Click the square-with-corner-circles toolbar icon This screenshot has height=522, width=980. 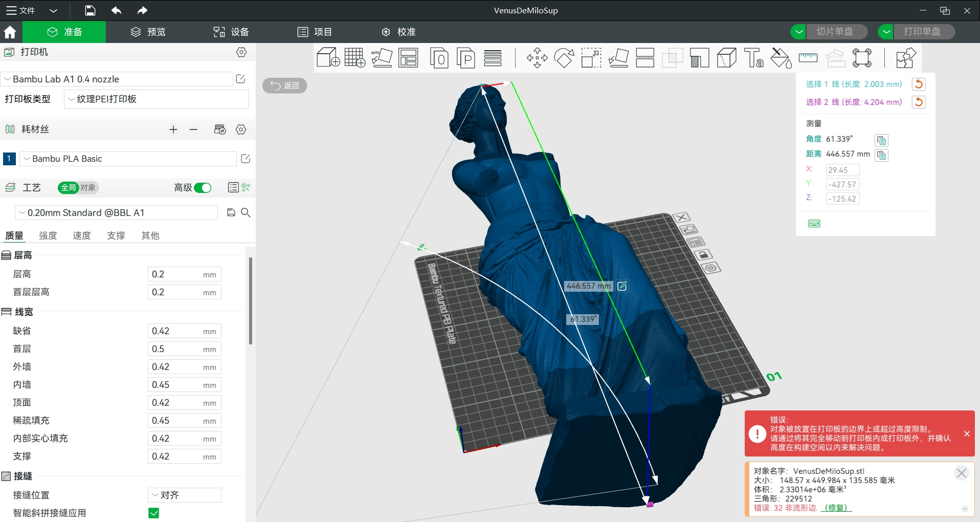tap(862, 57)
